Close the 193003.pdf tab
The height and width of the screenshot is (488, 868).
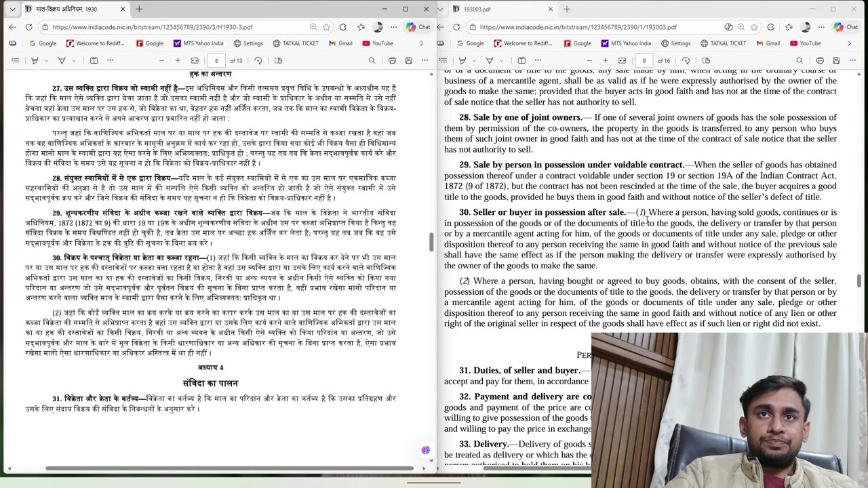(x=550, y=9)
